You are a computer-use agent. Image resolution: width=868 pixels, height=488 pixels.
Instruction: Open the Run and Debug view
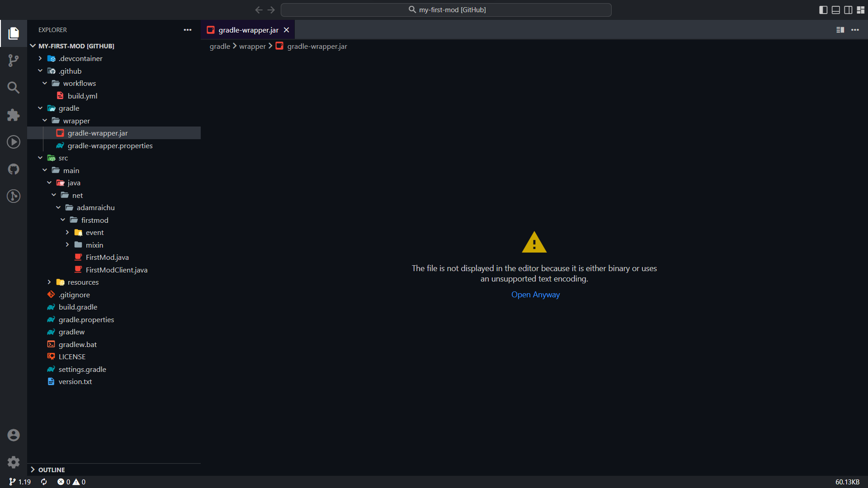pyautogui.click(x=14, y=142)
